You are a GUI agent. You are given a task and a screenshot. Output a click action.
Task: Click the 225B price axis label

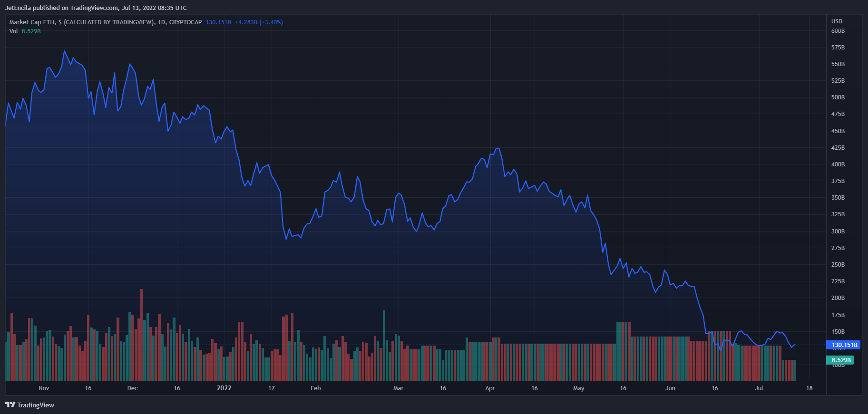coord(838,281)
